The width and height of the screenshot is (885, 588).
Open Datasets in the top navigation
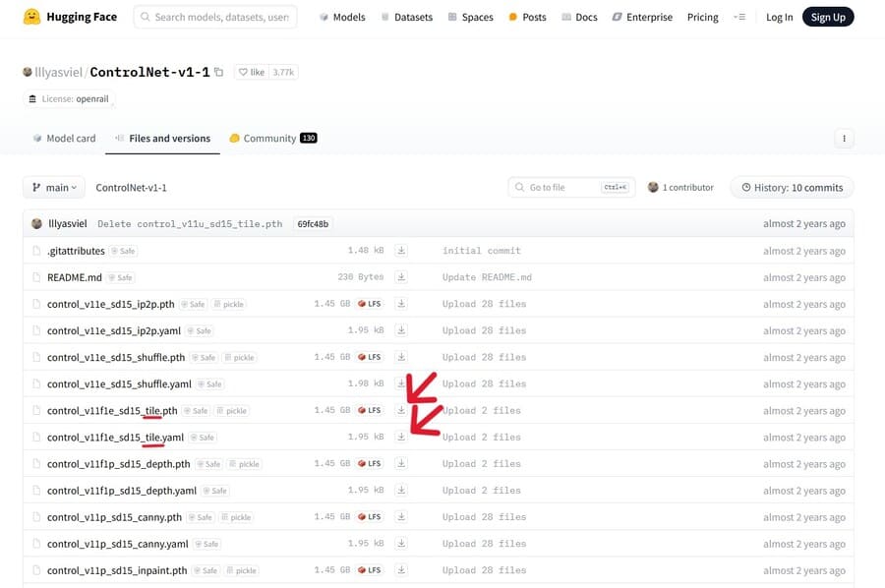(407, 17)
